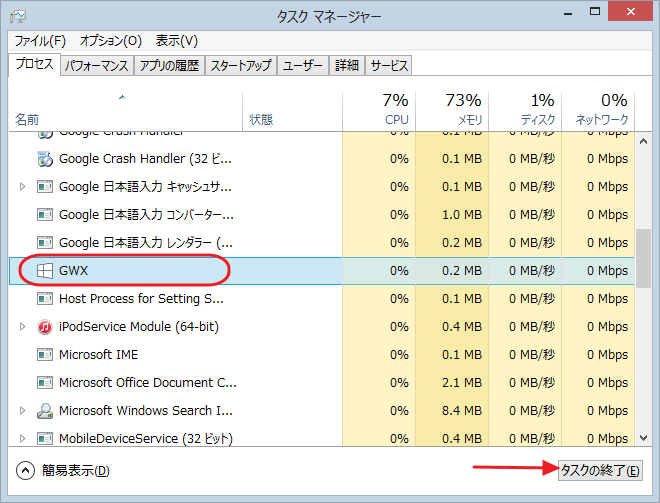This screenshot has height=503, width=660.
Task: Sort processes by メモリ column header
Action: (451, 108)
